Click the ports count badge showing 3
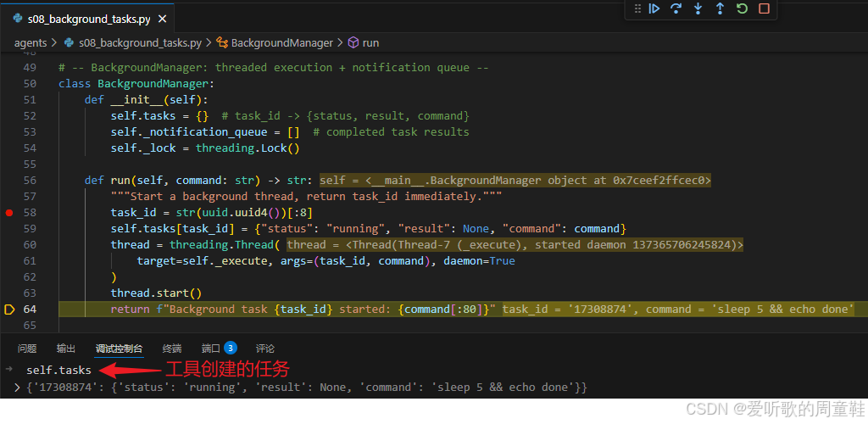Screen dimensions: 868x424 [231, 348]
